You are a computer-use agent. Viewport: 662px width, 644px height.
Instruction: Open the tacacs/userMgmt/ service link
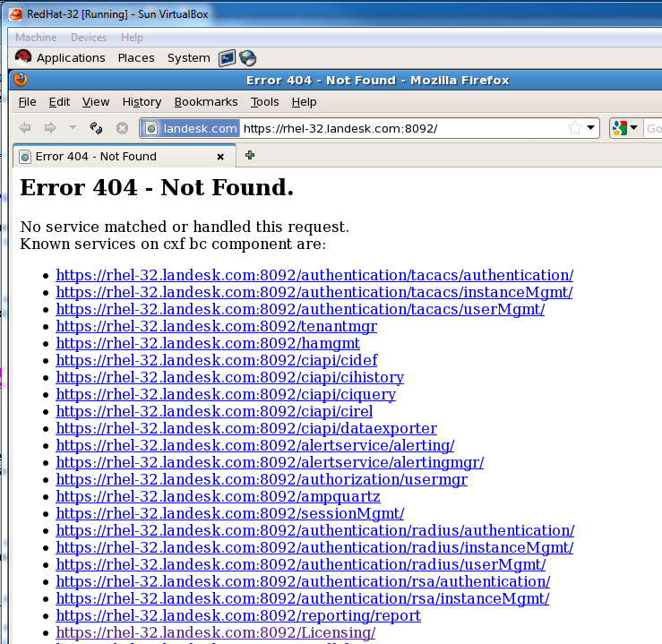click(300, 309)
